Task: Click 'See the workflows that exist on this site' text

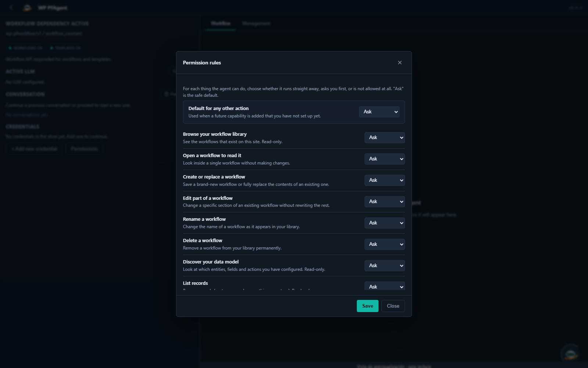Action: pos(233,142)
